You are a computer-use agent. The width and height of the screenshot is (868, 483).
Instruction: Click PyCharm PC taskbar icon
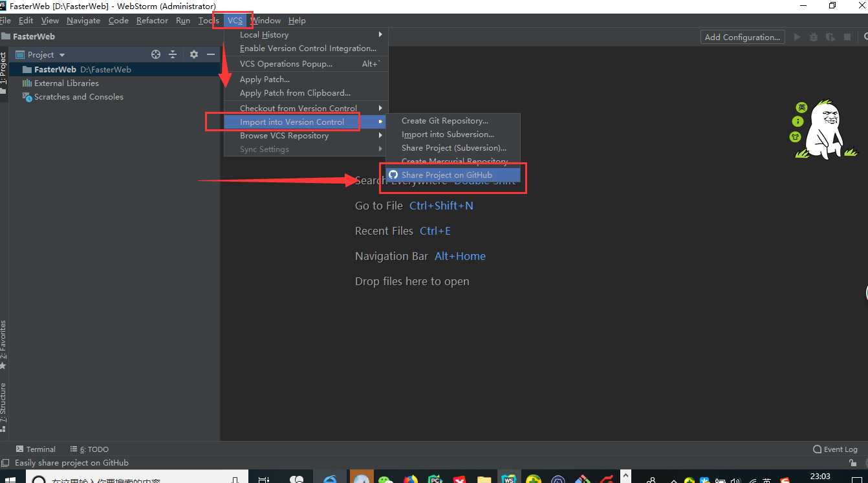coord(435,479)
